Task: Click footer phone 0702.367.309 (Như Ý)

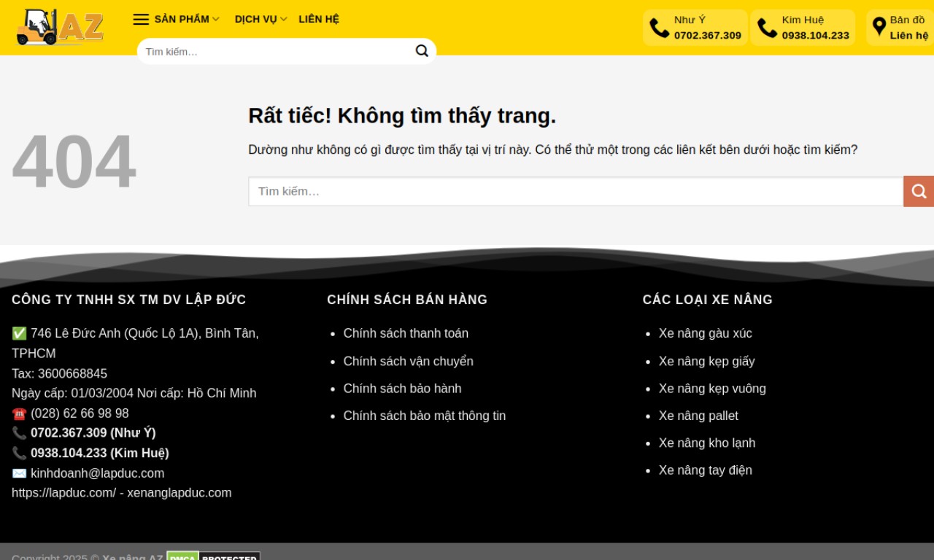Action: click(93, 432)
